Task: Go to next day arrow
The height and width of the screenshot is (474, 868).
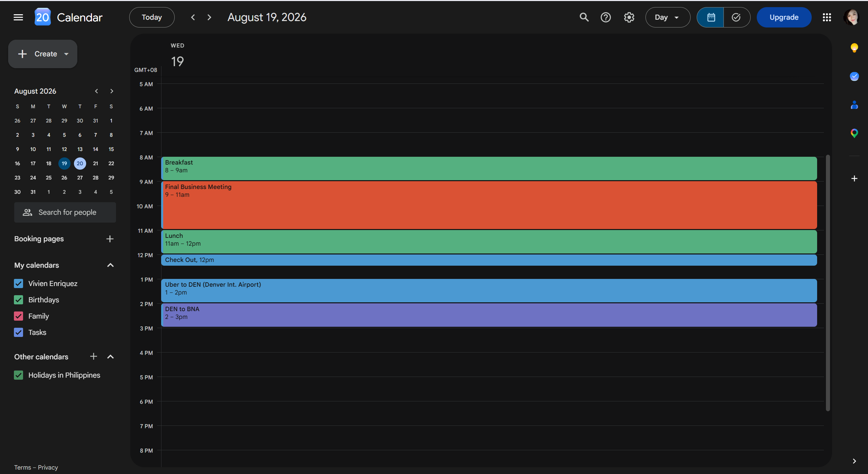Action: (x=209, y=17)
